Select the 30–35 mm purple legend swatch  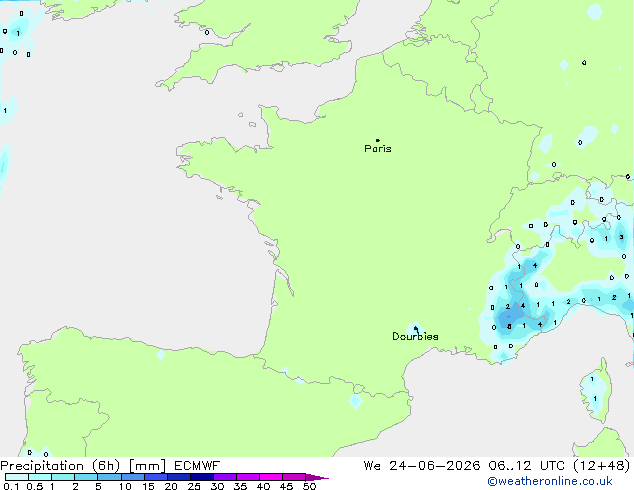coord(224,477)
